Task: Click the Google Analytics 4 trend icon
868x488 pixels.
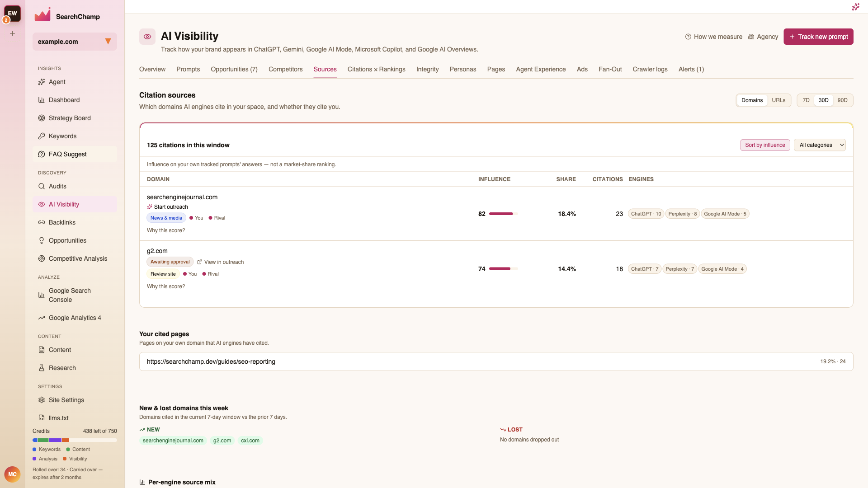Action: pyautogui.click(x=42, y=318)
